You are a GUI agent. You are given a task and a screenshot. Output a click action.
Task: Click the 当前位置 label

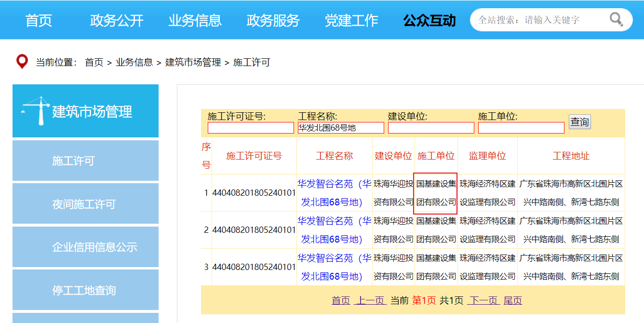(56, 62)
